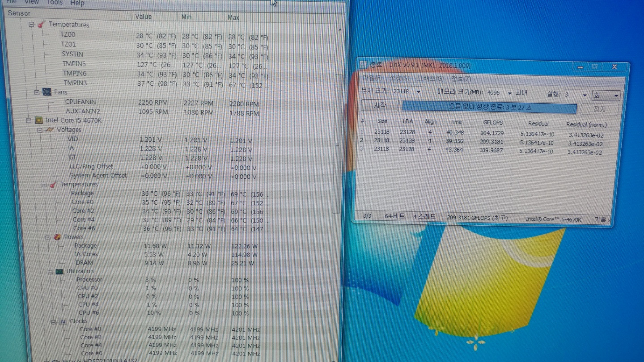Screen dimensions: 644x362
Task: Click the thermometer icon beside CPU Temperatures
Action: (x=53, y=185)
